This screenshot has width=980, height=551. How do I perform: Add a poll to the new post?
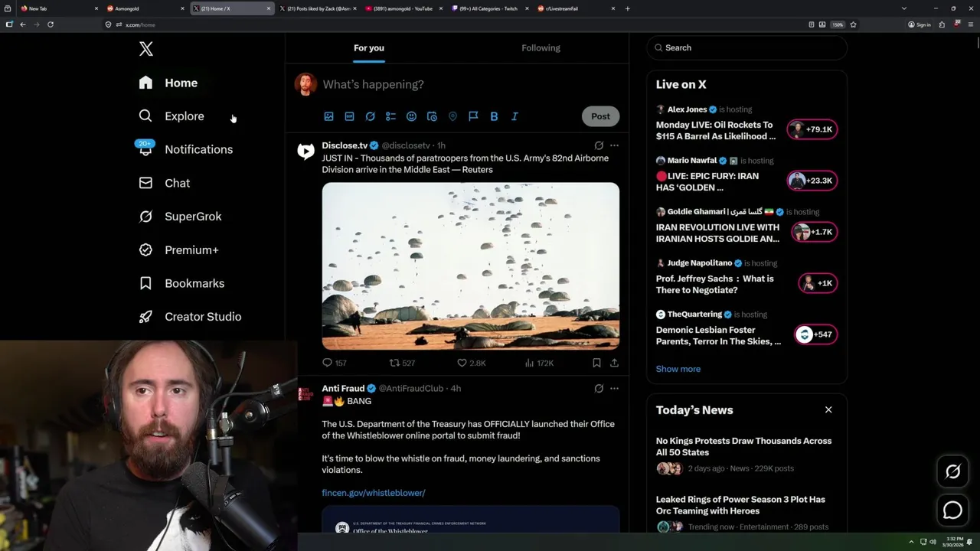390,116
